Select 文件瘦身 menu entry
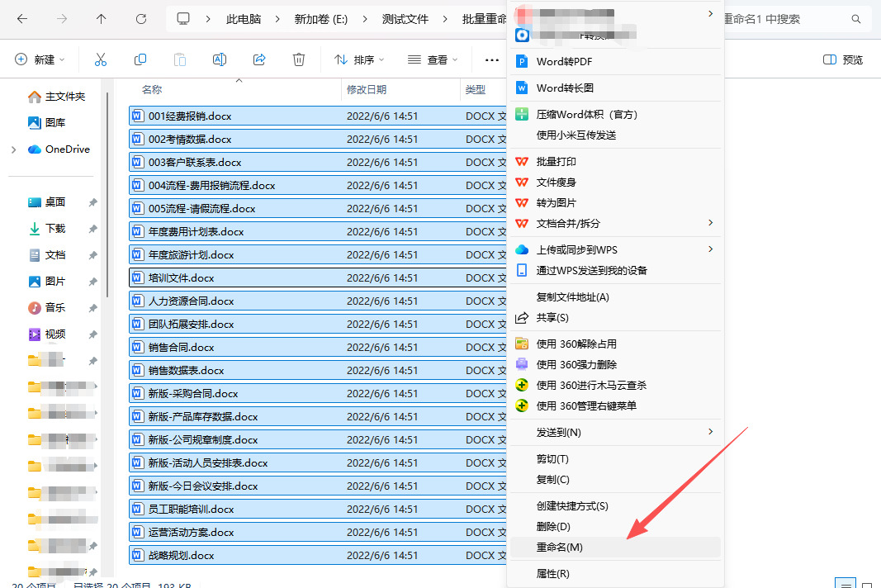The width and height of the screenshot is (881, 588). [615, 183]
